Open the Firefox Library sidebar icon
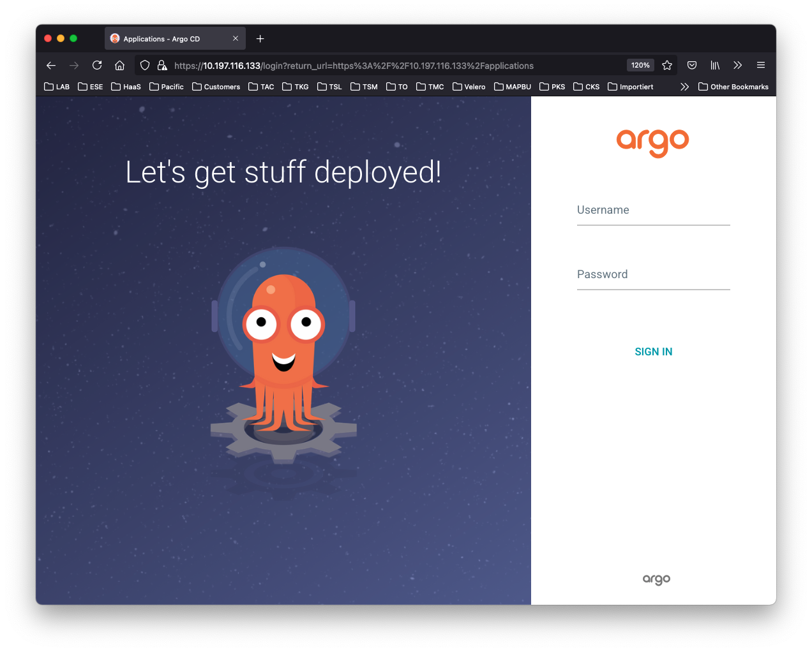The height and width of the screenshot is (652, 812). [x=715, y=65]
